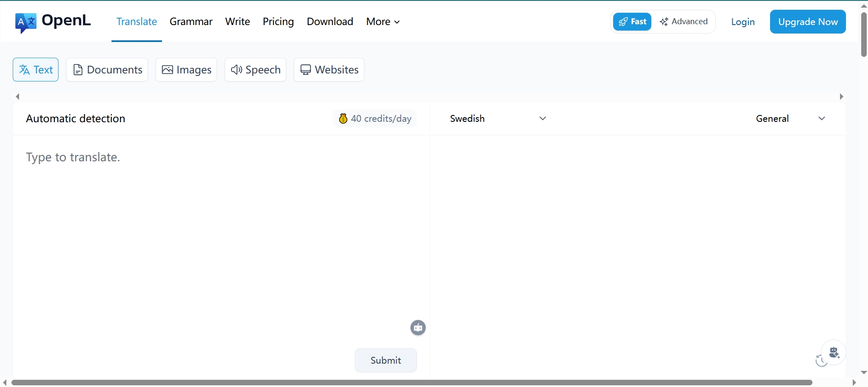Open the Pricing page
The height and width of the screenshot is (387, 868).
click(278, 22)
